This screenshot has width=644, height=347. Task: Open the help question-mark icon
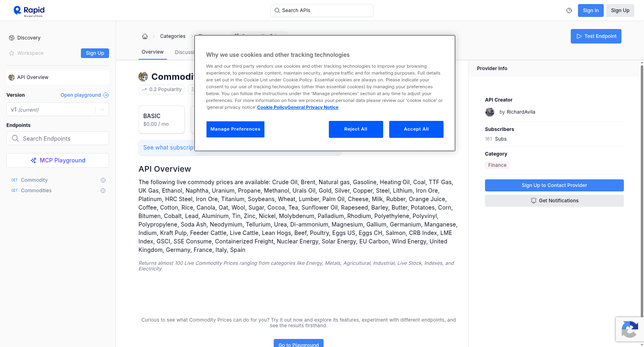click(569, 10)
